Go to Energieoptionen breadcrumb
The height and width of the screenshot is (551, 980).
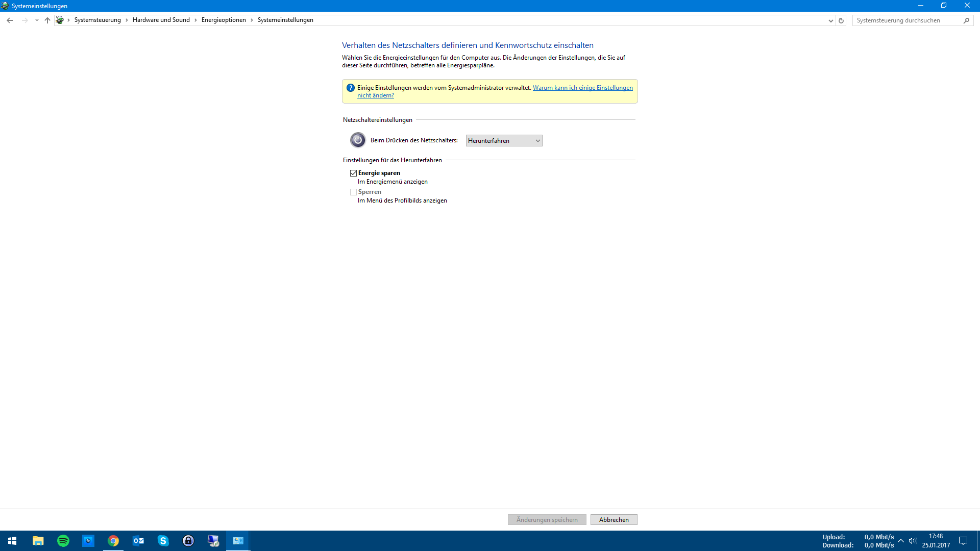tap(224, 20)
